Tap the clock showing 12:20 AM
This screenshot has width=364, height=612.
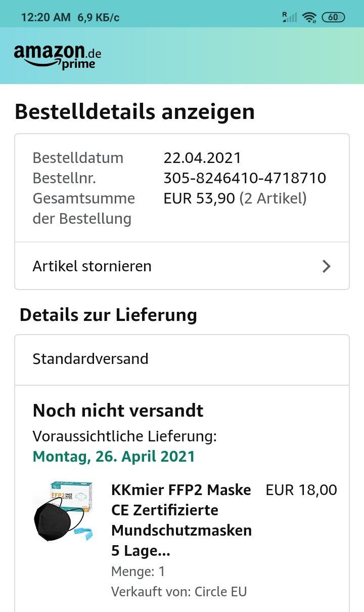pos(45,17)
